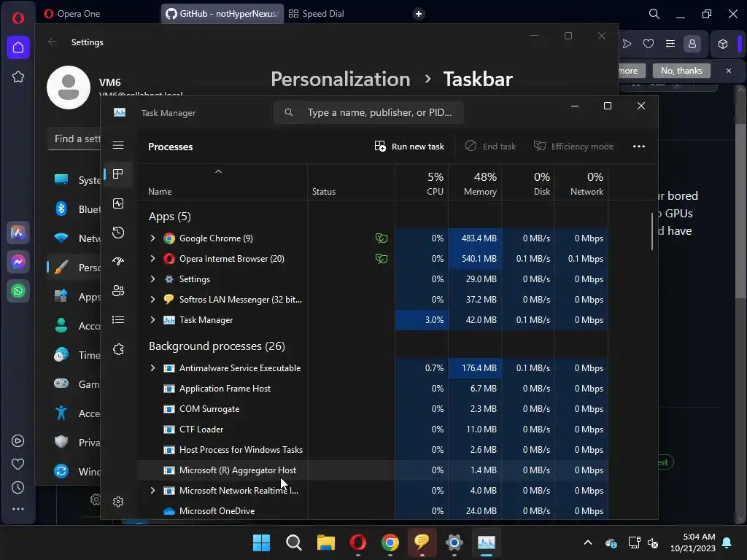
Task: Click Opera logo menu in sidebar
Action: point(18,18)
